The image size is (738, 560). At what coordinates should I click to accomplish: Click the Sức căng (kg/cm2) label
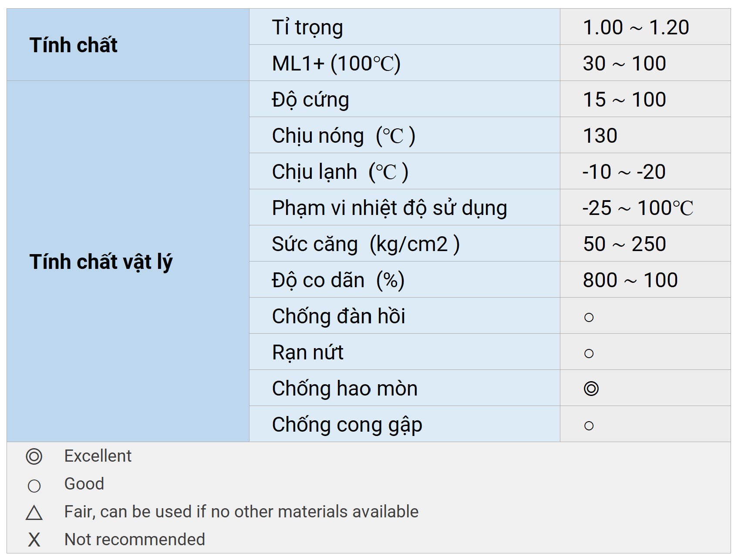[365, 244]
